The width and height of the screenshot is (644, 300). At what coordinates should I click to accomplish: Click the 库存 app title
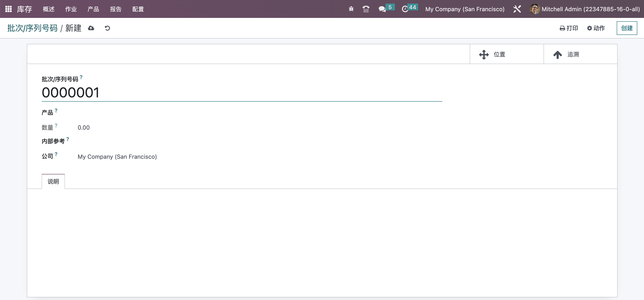coord(24,9)
